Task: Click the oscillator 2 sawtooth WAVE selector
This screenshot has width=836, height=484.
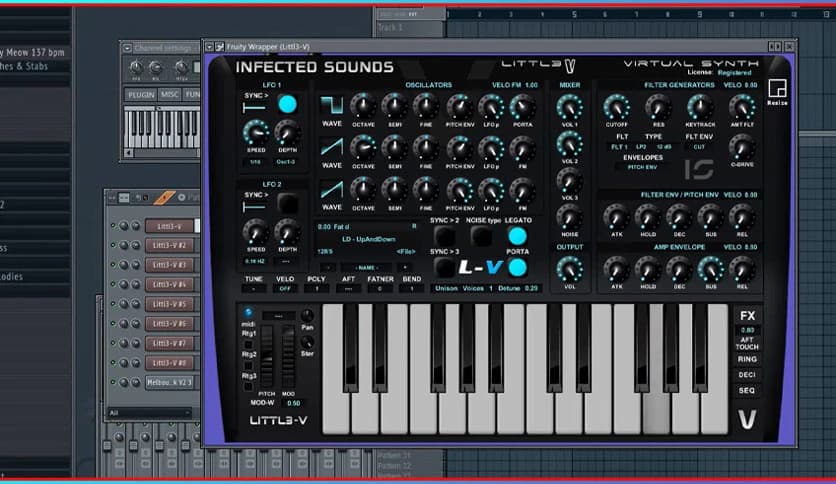Action: pyautogui.click(x=332, y=147)
